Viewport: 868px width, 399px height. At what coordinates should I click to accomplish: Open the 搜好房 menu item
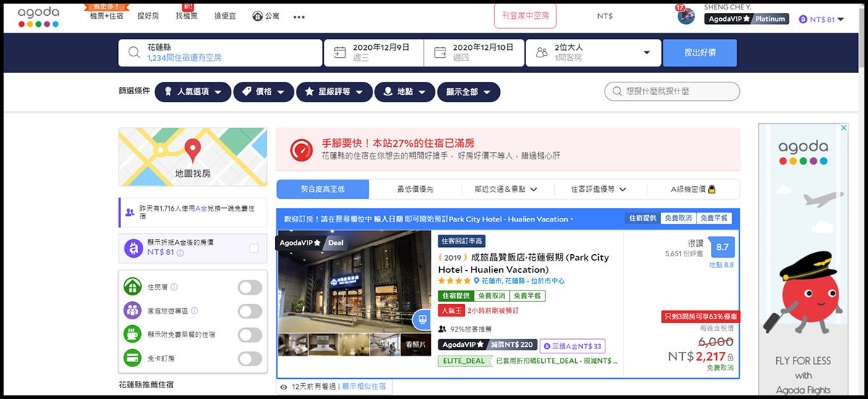click(x=148, y=16)
